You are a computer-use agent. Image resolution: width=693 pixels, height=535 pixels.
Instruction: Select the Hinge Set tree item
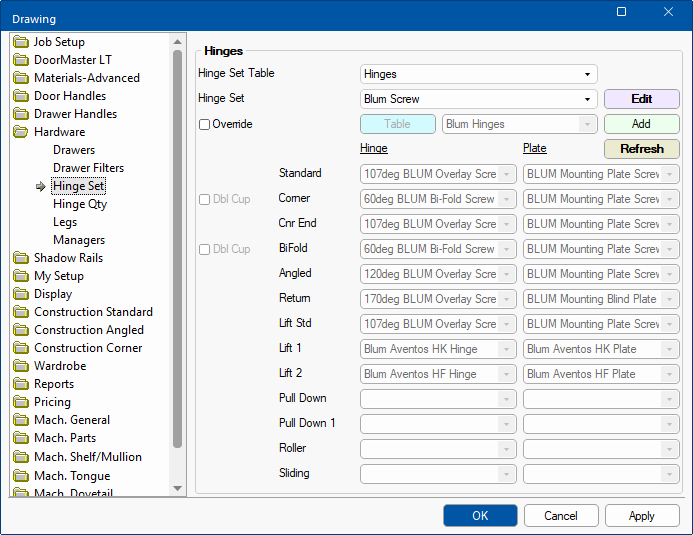(79, 186)
